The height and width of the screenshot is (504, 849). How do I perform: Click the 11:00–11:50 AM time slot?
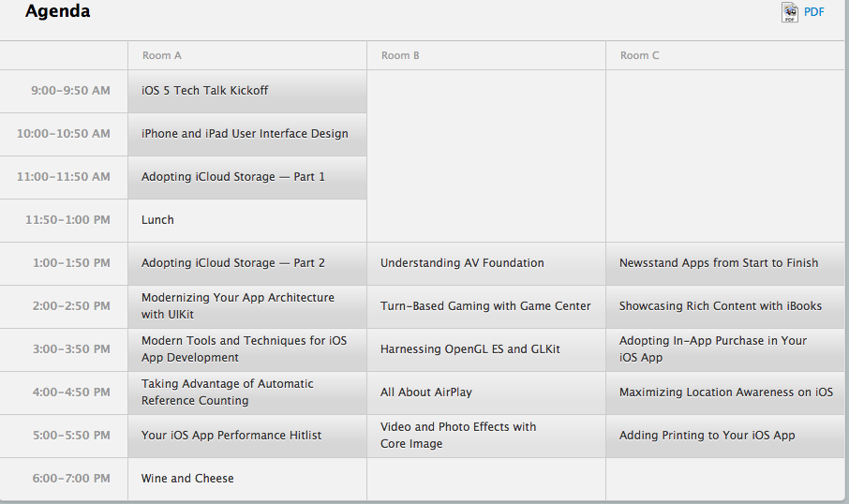[64, 177]
